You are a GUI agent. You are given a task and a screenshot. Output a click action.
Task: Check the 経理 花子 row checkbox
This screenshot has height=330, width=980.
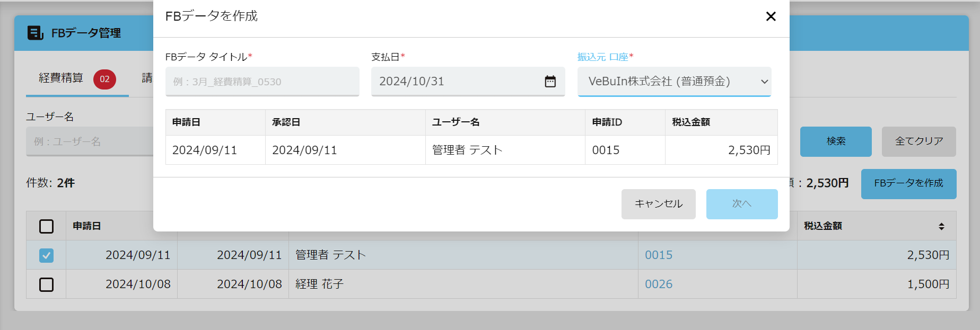(47, 284)
